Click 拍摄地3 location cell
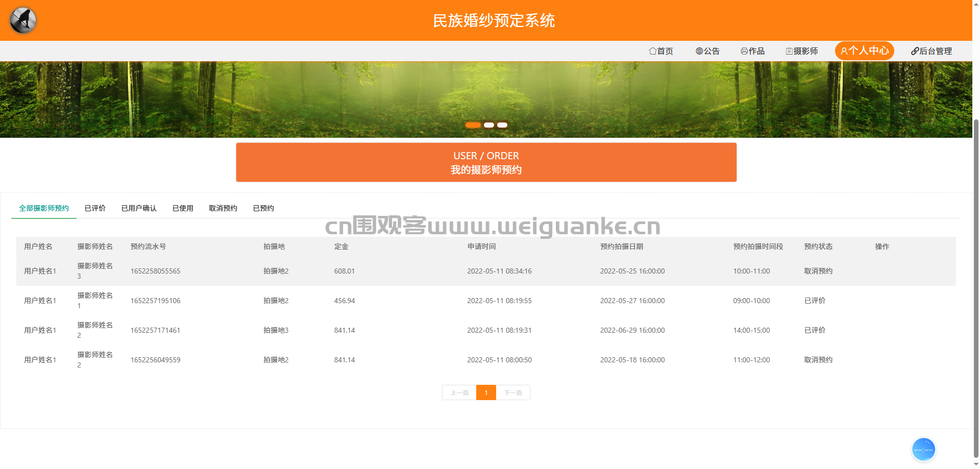 pyautogui.click(x=276, y=330)
